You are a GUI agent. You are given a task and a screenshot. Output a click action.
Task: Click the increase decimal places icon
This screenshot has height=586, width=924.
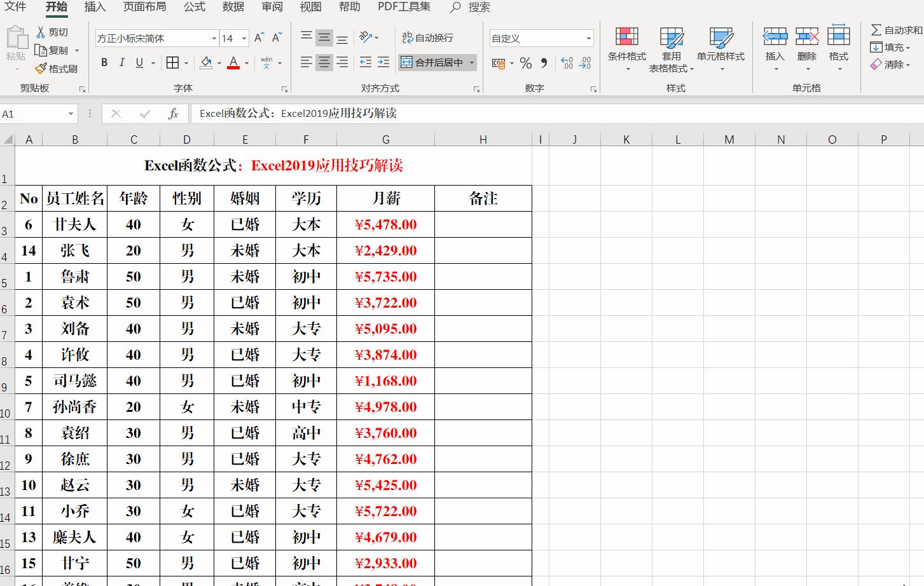click(x=567, y=63)
